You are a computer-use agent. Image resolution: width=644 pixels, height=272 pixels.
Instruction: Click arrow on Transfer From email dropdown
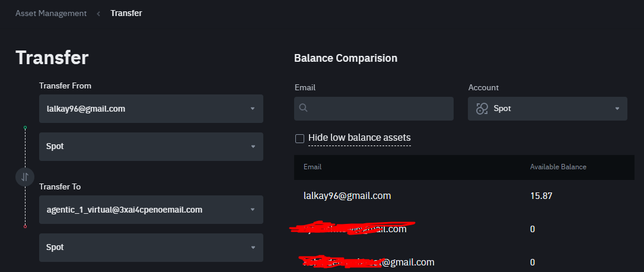[x=253, y=109]
